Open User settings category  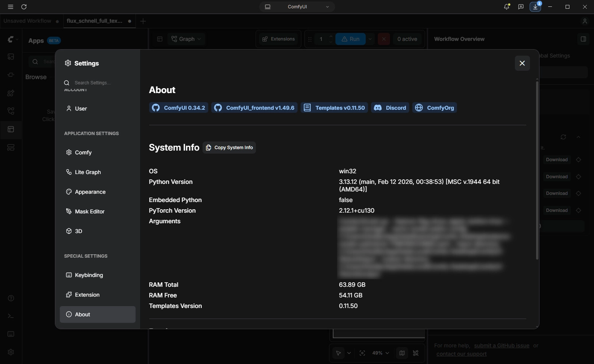pos(98,109)
